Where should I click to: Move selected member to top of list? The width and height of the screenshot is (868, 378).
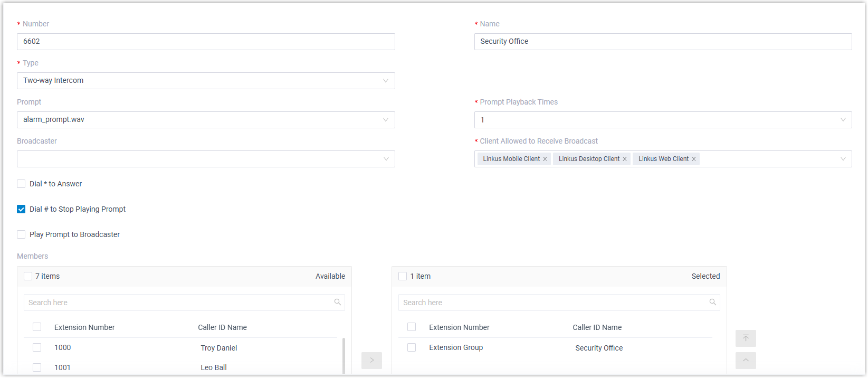746,338
